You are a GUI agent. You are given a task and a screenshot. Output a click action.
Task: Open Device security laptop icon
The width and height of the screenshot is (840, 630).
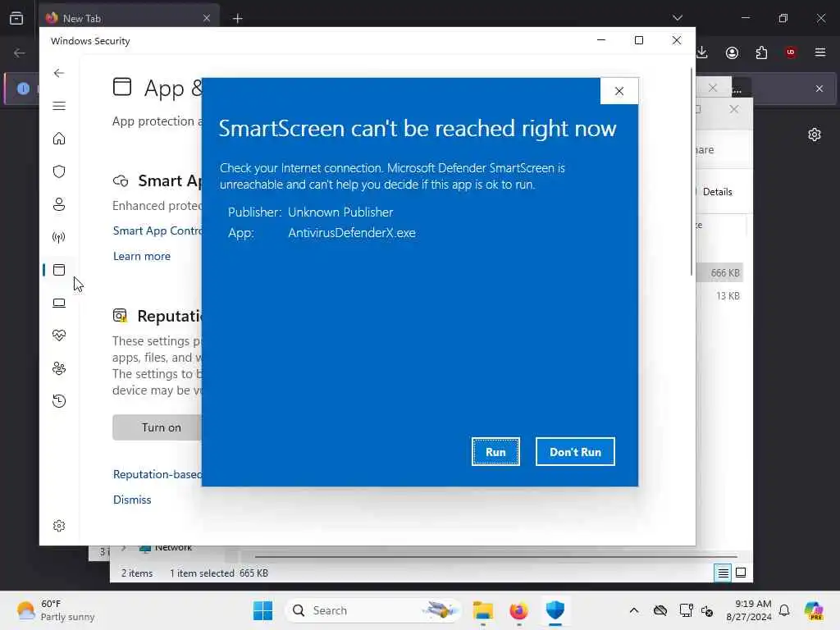(59, 303)
